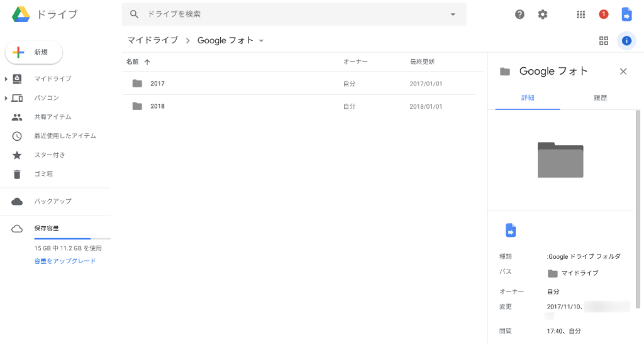The height and width of the screenshot is (343, 644).
Task: Click the details panel scrollbar
Action: tap(638, 209)
